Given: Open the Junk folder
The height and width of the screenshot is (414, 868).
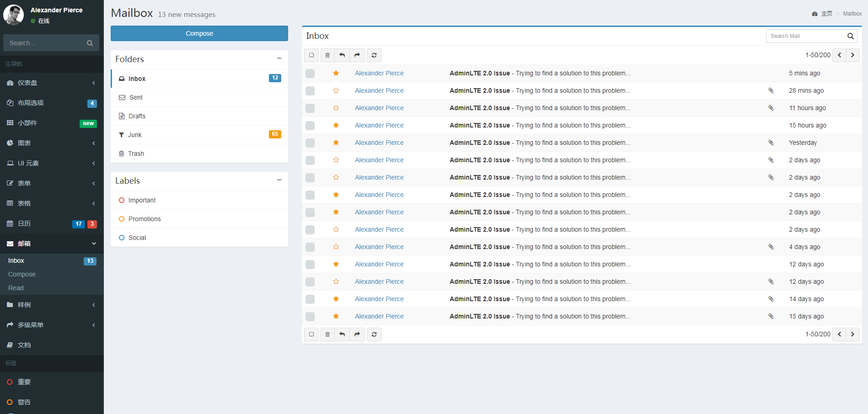Looking at the screenshot, I should pos(135,135).
